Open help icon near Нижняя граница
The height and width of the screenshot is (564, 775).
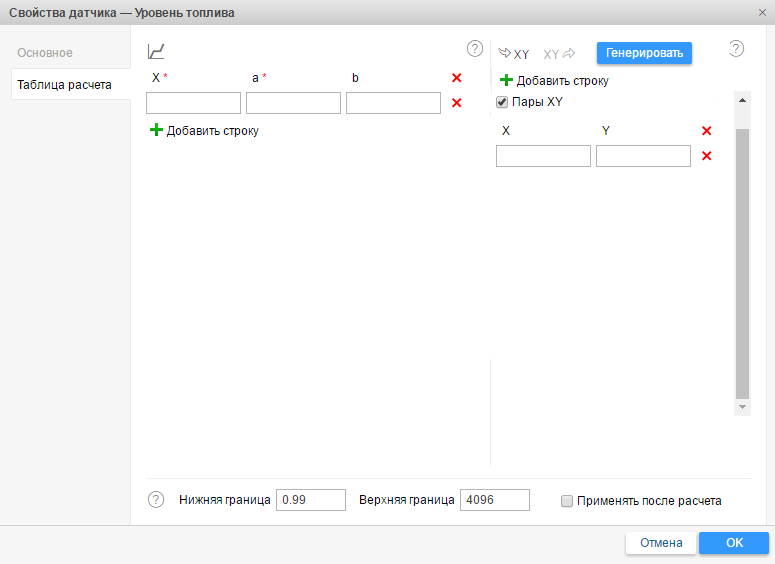tap(156, 500)
